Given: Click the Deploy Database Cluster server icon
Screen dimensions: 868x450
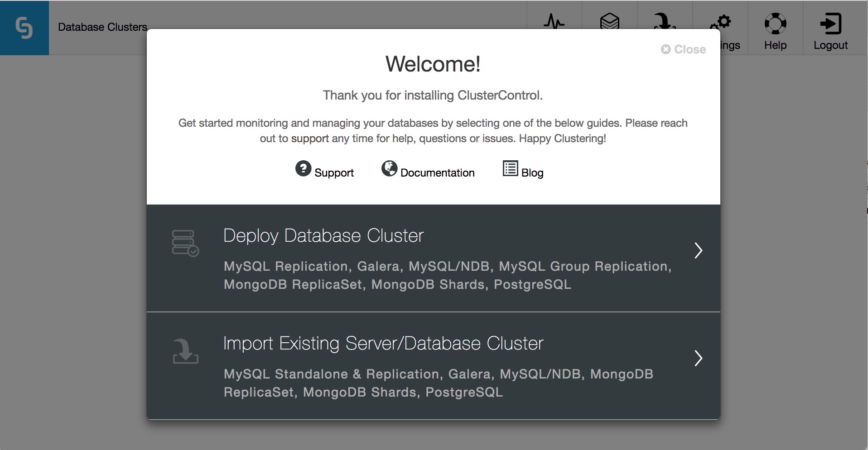Looking at the screenshot, I should (x=185, y=244).
